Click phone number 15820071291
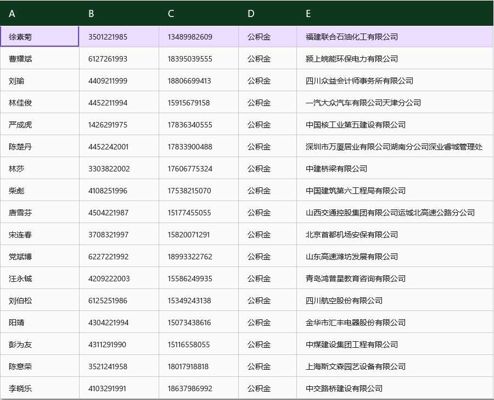This screenshot has width=494, height=400. pyautogui.click(x=199, y=235)
